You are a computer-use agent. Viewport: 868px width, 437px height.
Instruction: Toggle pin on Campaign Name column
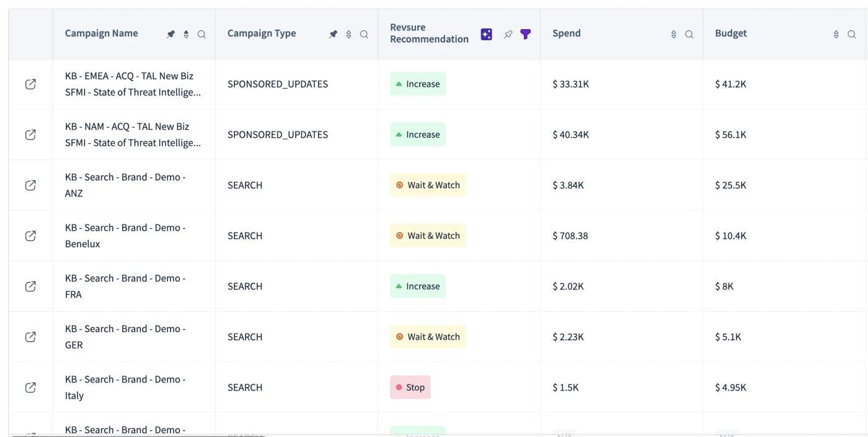click(171, 35)
